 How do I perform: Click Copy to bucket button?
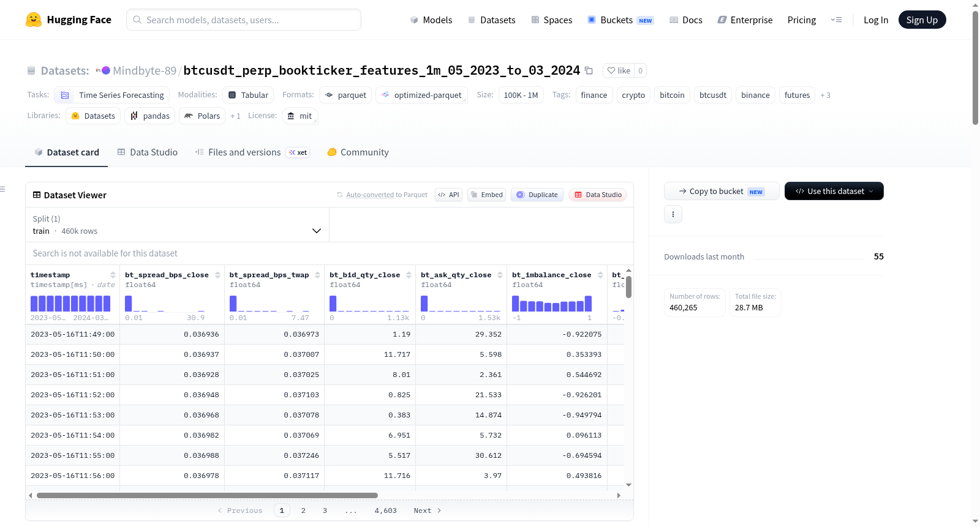click(x=722, y=191)
